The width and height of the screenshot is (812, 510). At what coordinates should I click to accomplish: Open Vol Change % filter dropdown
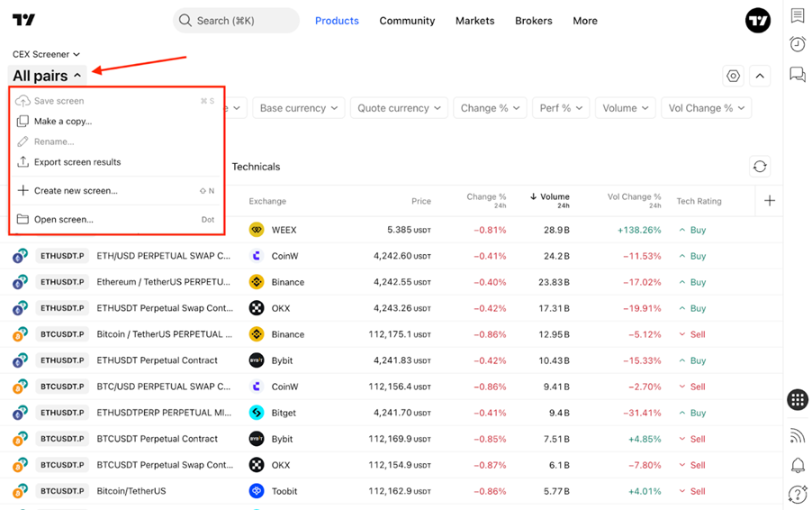pos(707,108)
